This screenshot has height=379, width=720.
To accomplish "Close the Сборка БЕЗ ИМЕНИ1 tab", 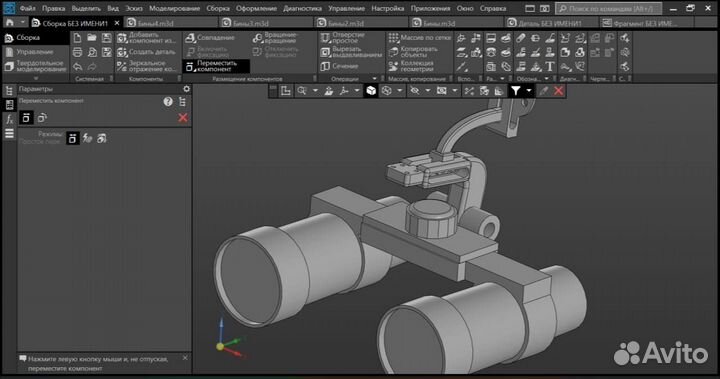I will [117, 23].
